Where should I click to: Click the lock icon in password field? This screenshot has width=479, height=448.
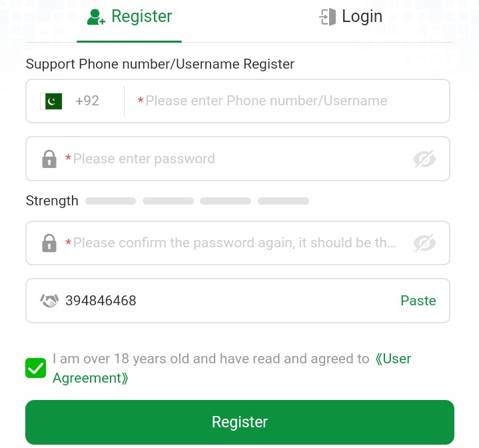pos(49,159)
